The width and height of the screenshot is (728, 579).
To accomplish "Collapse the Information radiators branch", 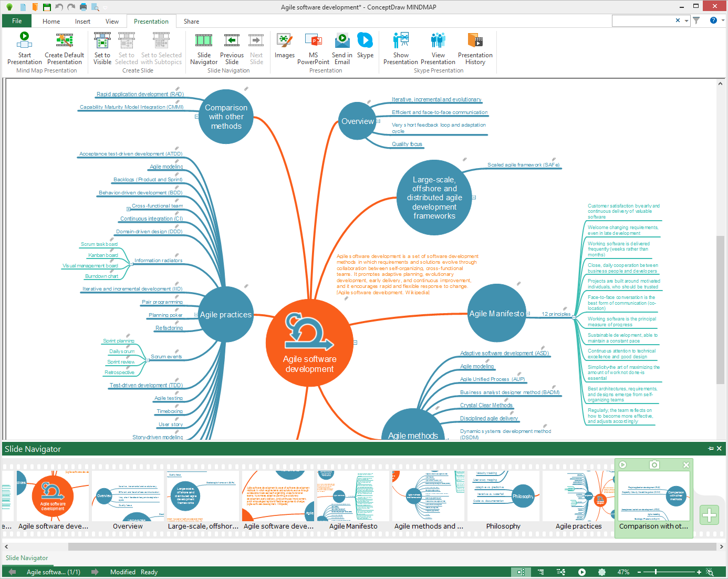I will [x=131, y=264].
